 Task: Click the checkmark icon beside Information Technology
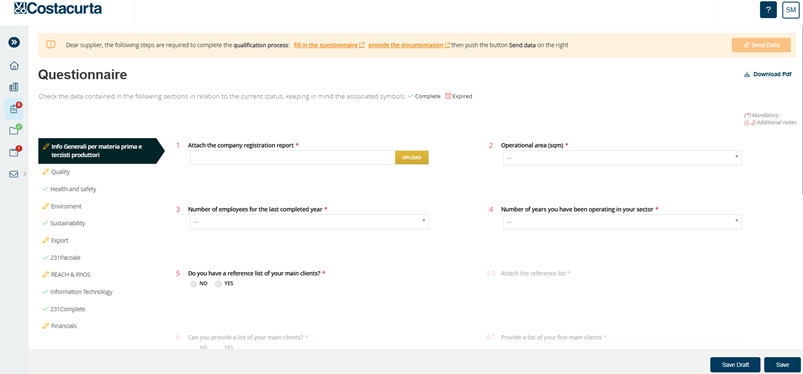click(x=46, y=292)
